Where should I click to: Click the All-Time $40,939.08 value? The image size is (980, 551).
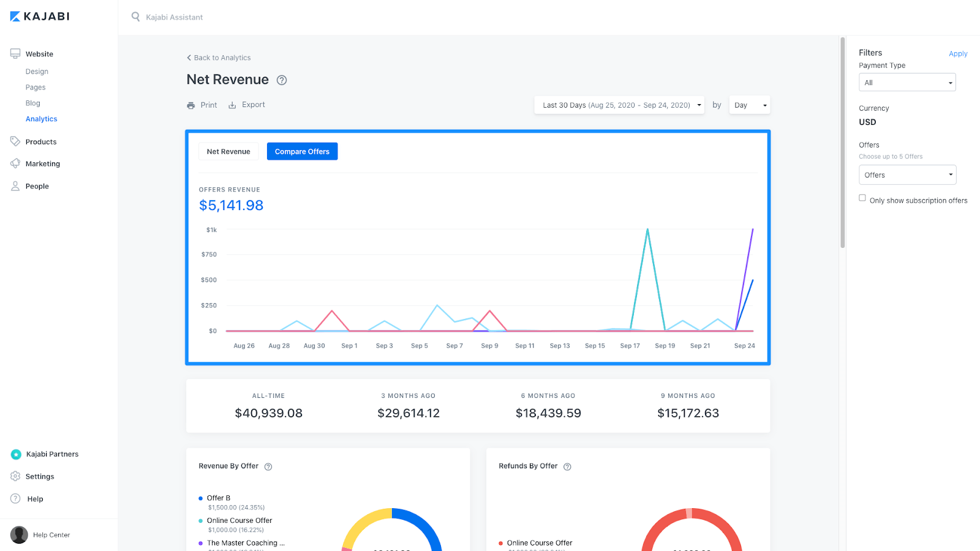(268, 413)
